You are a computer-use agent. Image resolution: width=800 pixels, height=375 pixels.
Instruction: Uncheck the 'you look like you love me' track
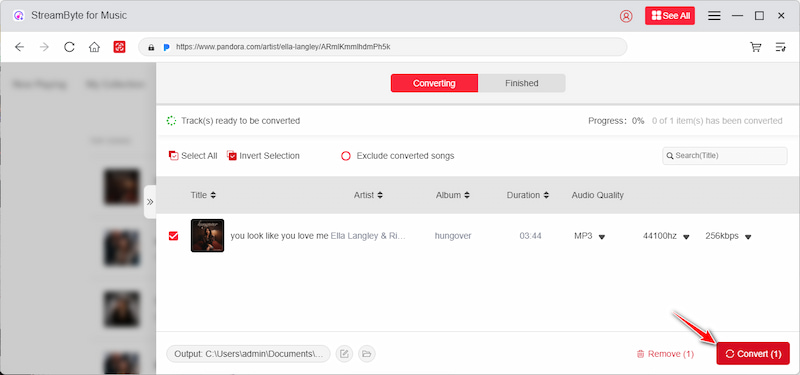tap(173, 236)
